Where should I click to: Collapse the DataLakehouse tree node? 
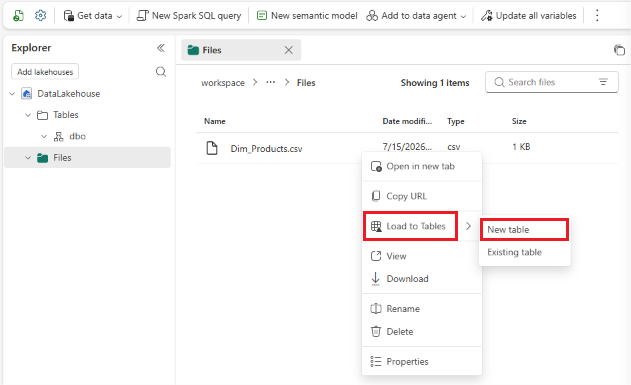[12, 94]
